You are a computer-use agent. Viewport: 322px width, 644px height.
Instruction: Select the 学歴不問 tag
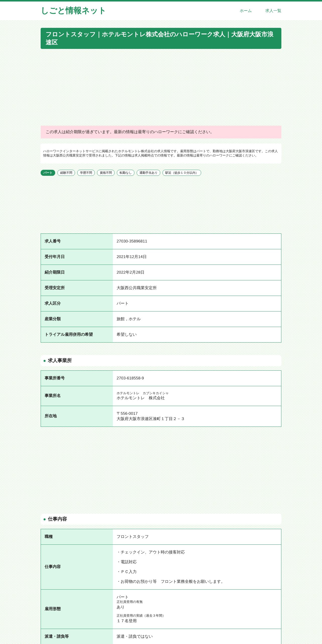click(86, 173)
